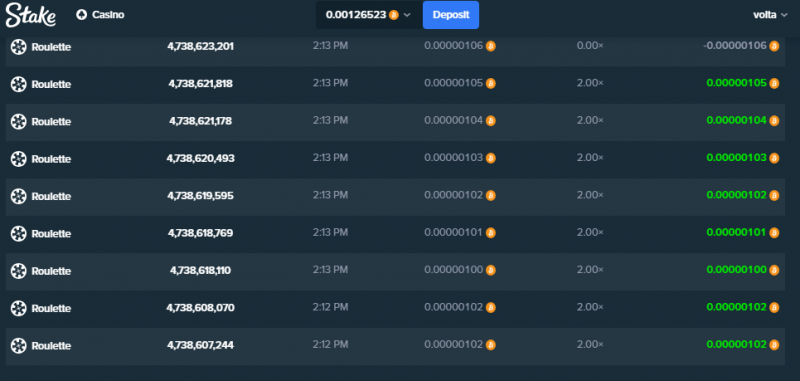800x381 pixels.
Task: Click bitcoin icon next to bet amount 0.00000105
Action: [491, 84]
